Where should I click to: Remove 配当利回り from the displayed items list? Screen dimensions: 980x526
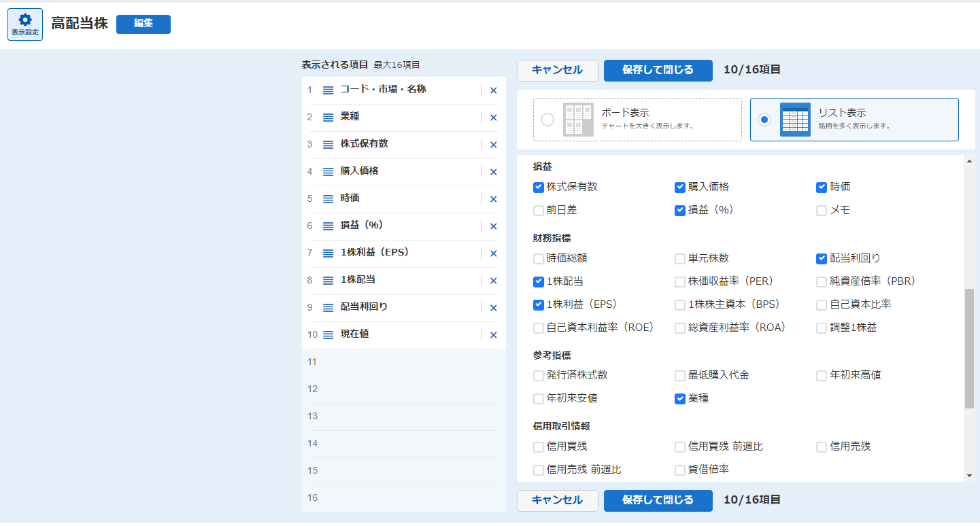coord(494,308)
